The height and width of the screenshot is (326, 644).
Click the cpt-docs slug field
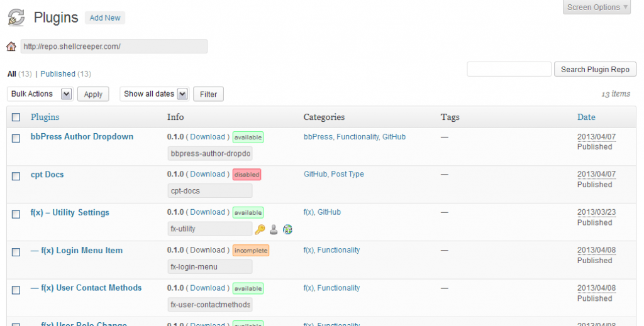tap(210, 191)
